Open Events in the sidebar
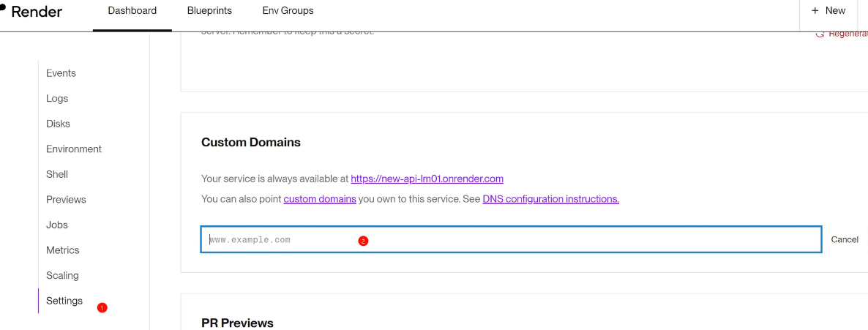This screenshot has width=868, height=330. coord(61,73)
